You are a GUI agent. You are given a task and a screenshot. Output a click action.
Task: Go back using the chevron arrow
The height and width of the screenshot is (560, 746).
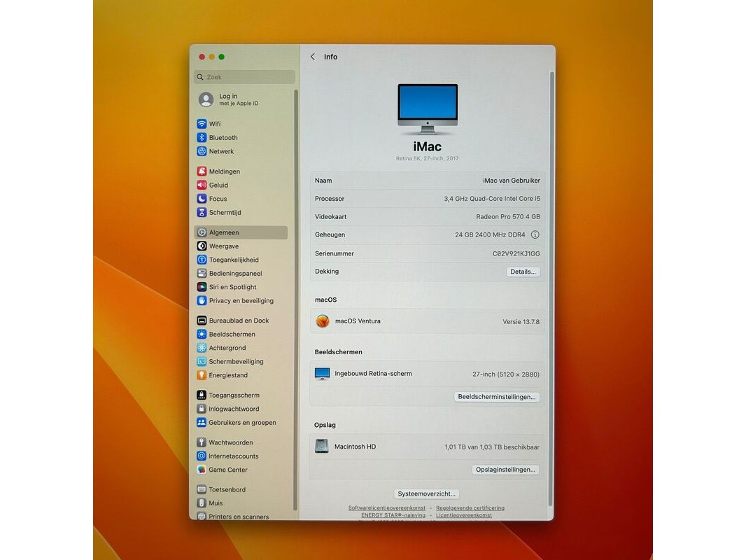coord(313,57)
